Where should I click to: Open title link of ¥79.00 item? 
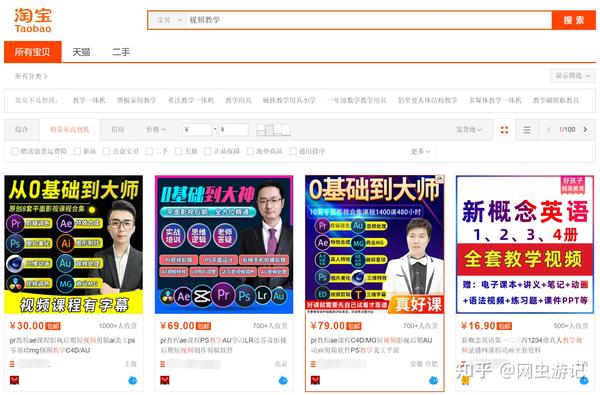point(372,345)
